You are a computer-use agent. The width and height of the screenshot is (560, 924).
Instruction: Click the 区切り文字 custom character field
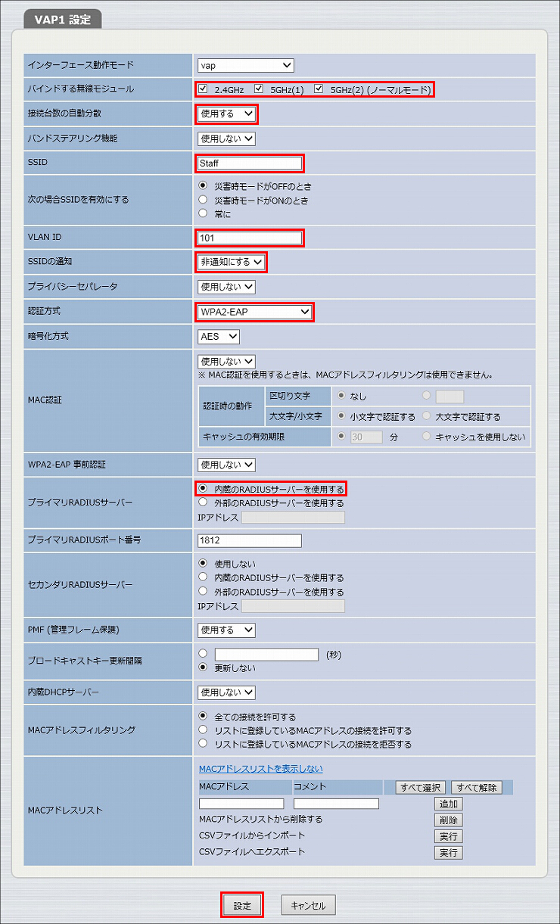point(450,396)
